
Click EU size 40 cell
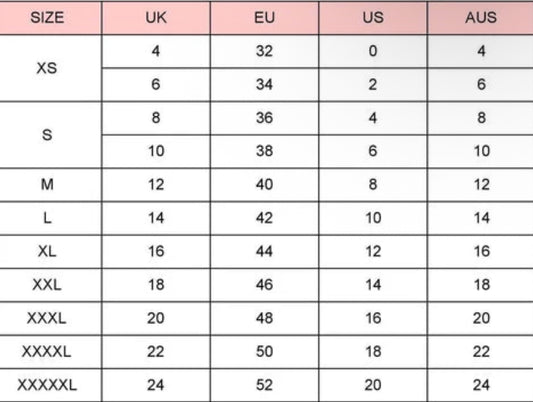point(264,185)
